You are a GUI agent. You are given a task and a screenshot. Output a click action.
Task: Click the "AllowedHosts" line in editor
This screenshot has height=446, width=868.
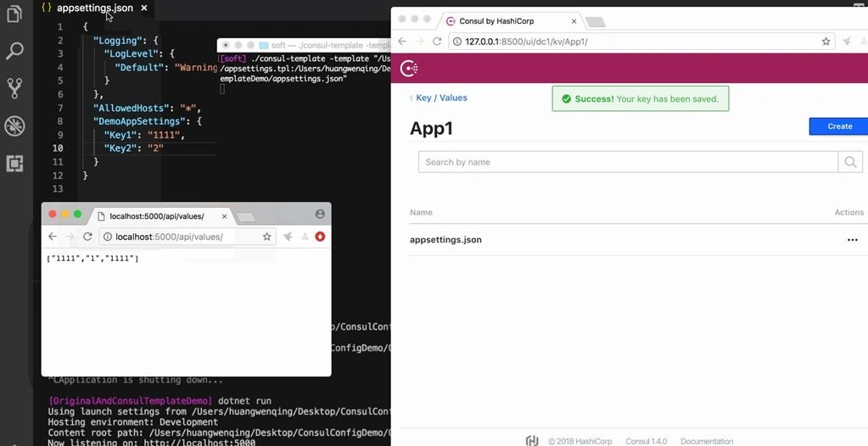point(147,108)
